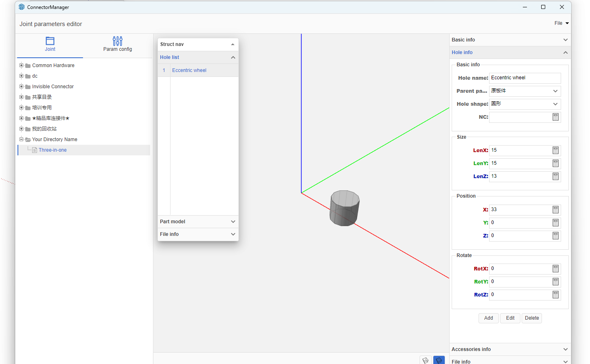Open the calculator for RotY field
Screen dimensions: 590x364
(555, 282)
